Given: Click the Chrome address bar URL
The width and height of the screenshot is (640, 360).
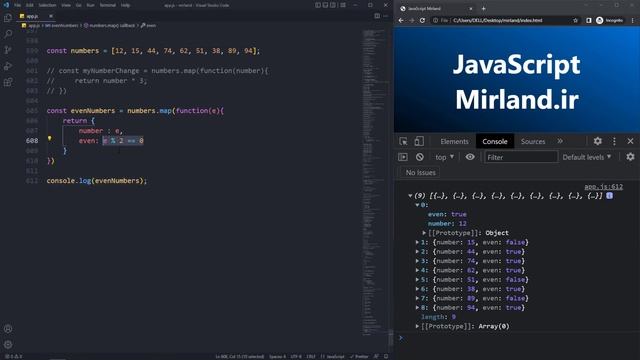Looking at the screenshot, I should point(498,20).
